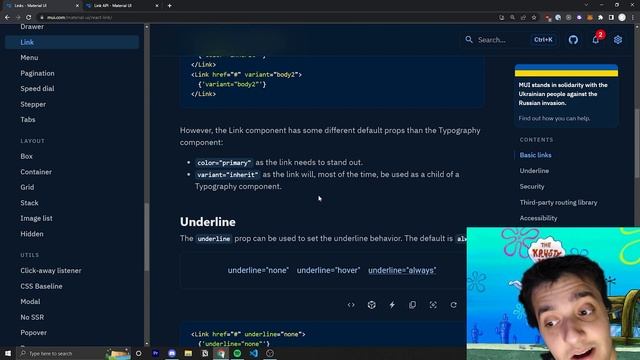
Task: Jump to Basic links in contents
Action: click(535, 155)
